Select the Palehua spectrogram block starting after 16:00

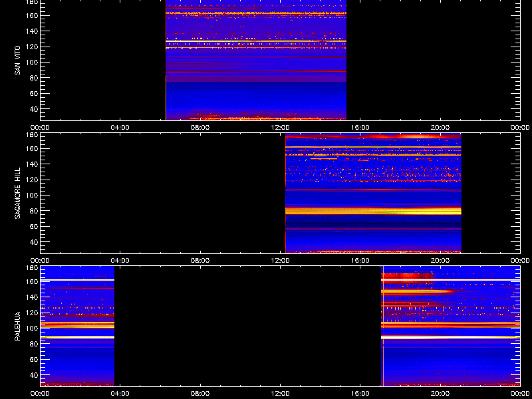tap(451, 327)
